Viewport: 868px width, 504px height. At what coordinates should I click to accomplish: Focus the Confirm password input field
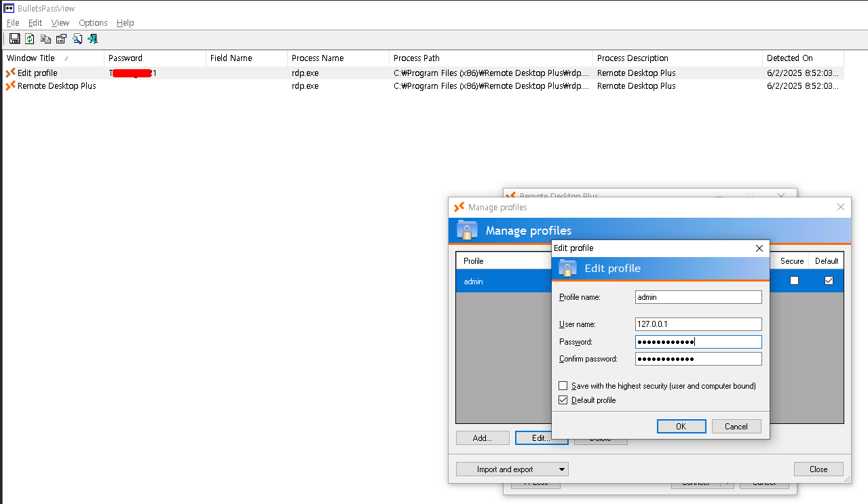698,358
